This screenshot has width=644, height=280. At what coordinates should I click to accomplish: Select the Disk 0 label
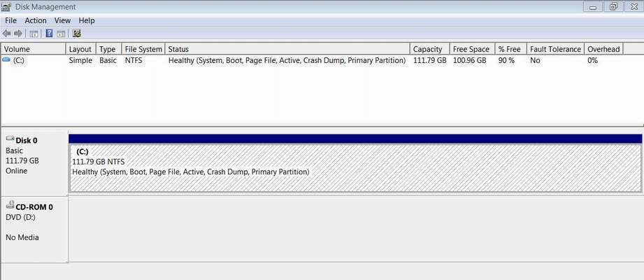point(27,141)
